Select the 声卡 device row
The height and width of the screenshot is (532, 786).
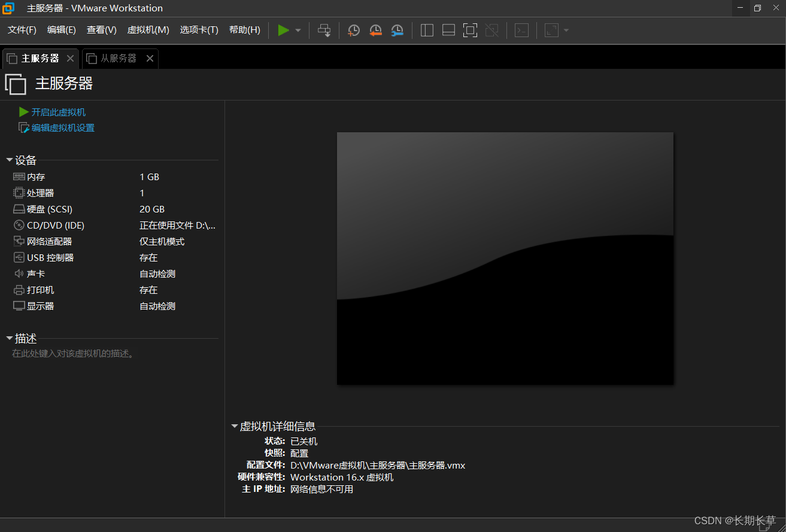point(114,274)
